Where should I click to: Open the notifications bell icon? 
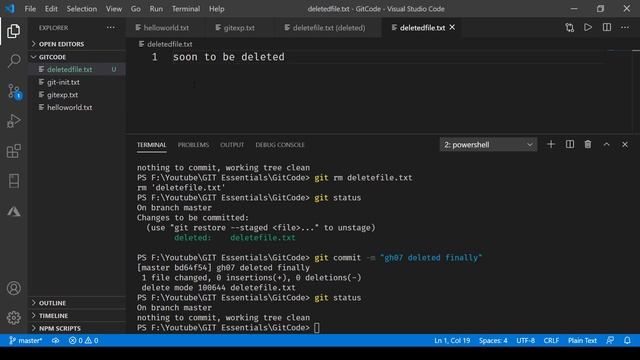click(627, 340)
